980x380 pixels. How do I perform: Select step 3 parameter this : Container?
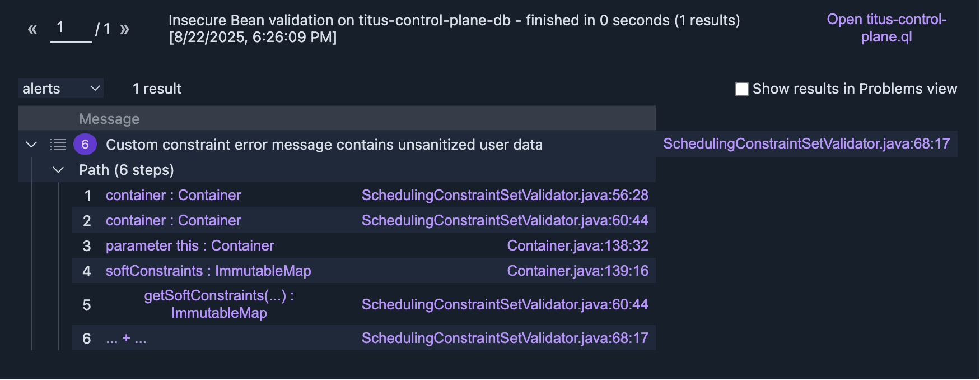(190, 245)
